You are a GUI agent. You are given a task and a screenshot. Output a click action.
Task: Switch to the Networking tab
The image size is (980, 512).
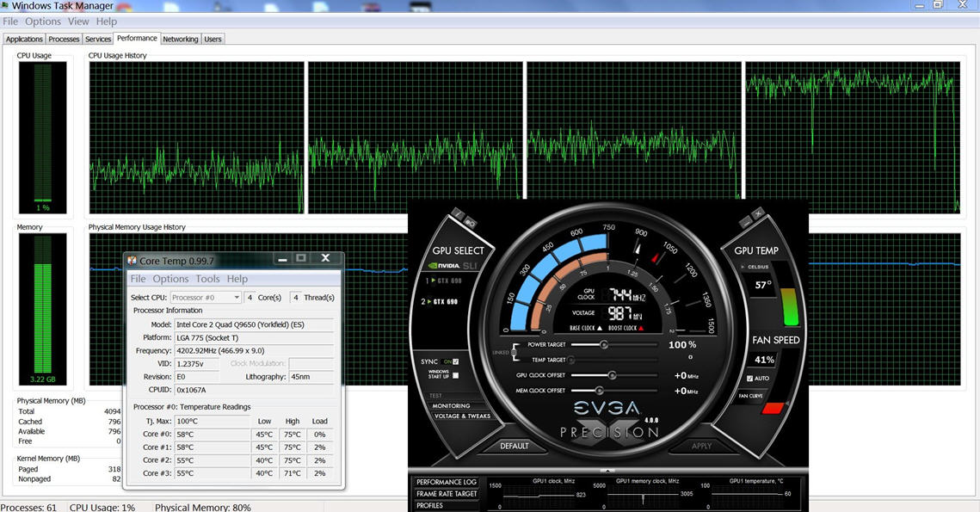point(181,39)
